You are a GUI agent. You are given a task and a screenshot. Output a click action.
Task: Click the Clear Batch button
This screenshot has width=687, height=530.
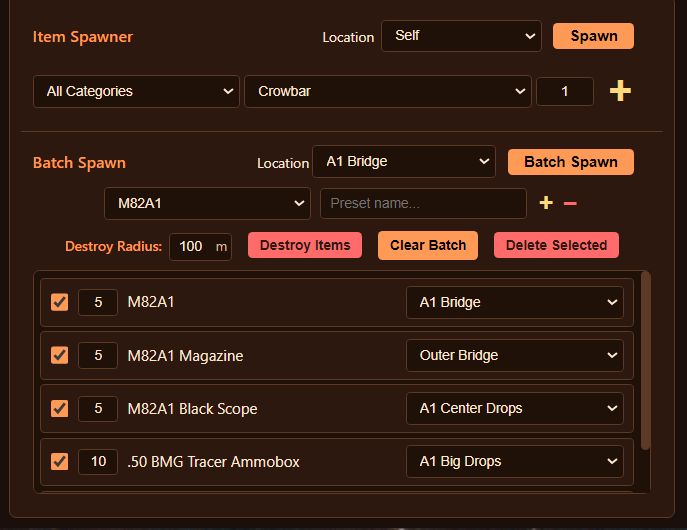point(428,245)
